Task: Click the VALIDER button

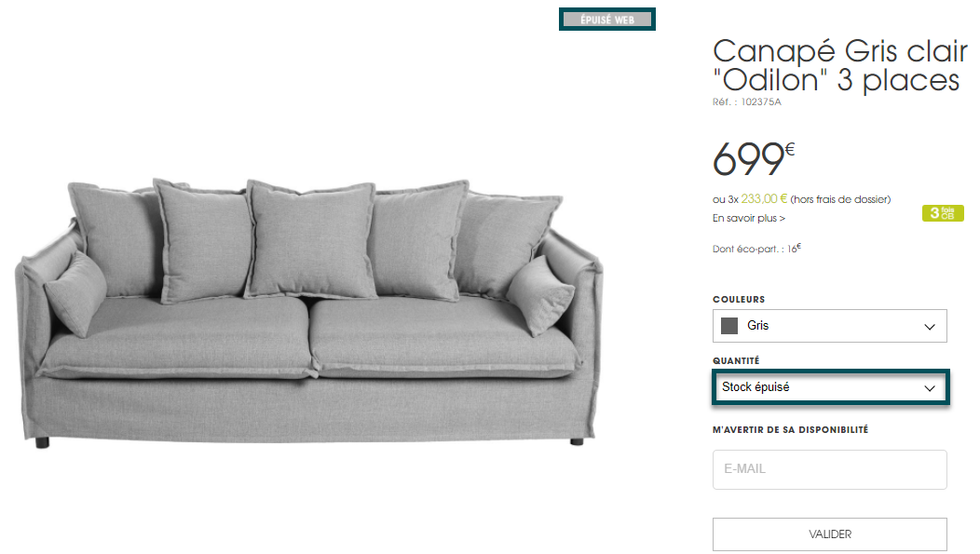Action: point(829,534)
